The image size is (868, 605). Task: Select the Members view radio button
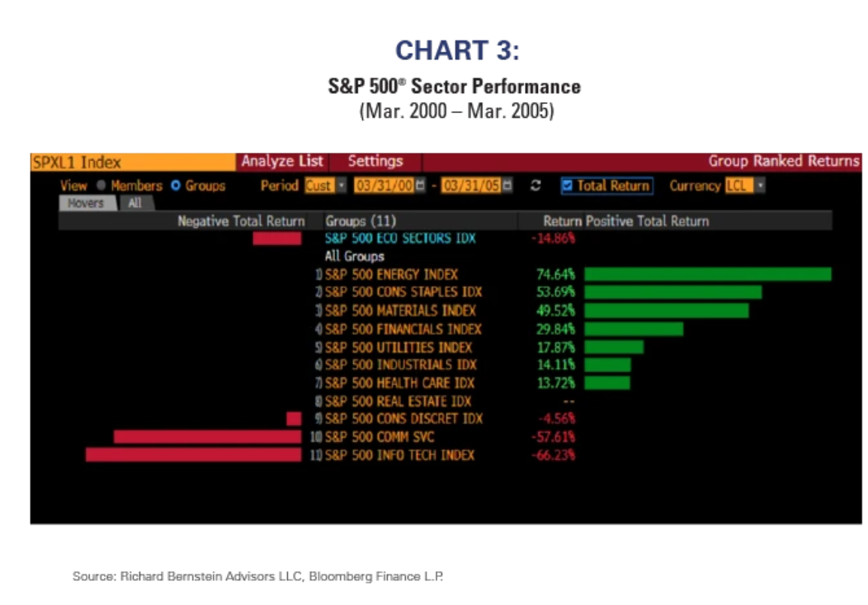point(101,186)
